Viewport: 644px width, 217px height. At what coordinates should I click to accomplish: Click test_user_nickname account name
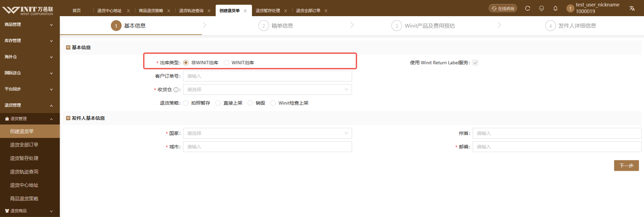tap(598, 5)
